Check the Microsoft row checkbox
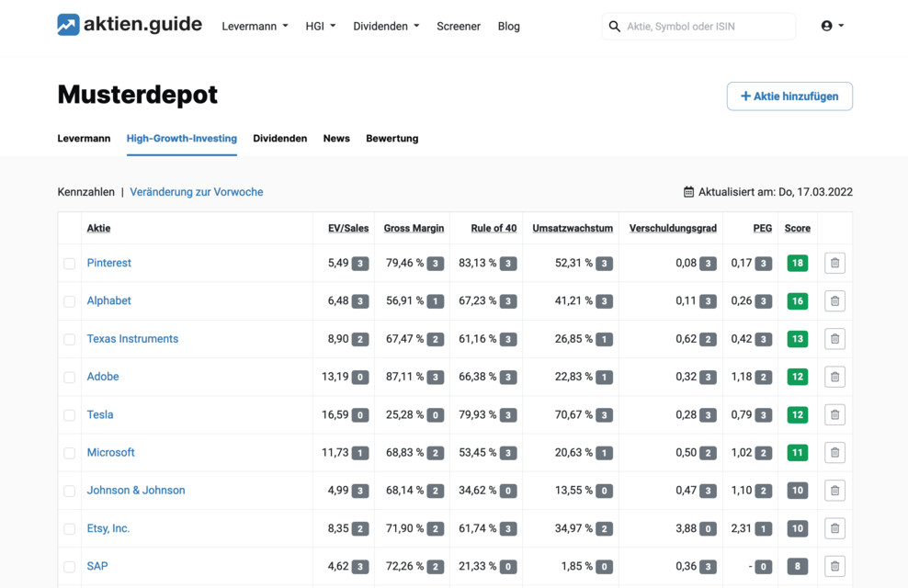 pyautogui.click(x=70, y=453)
